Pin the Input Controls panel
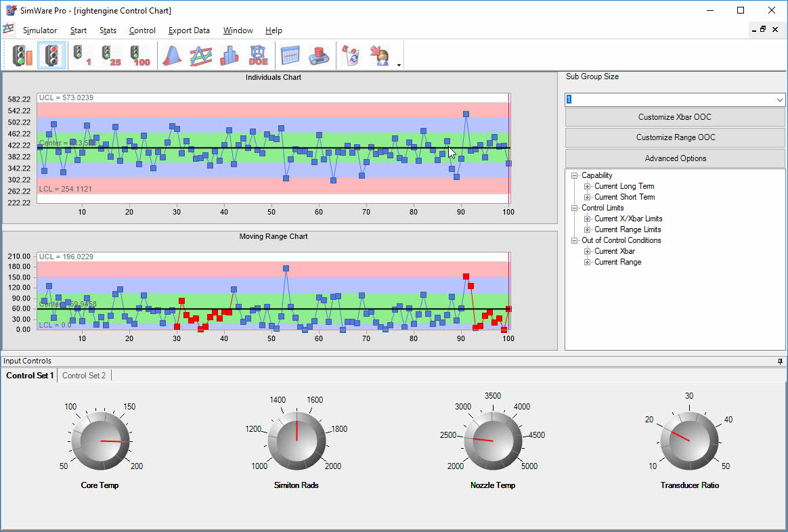Viewport: 788px width, 532px height. point(779,361)
